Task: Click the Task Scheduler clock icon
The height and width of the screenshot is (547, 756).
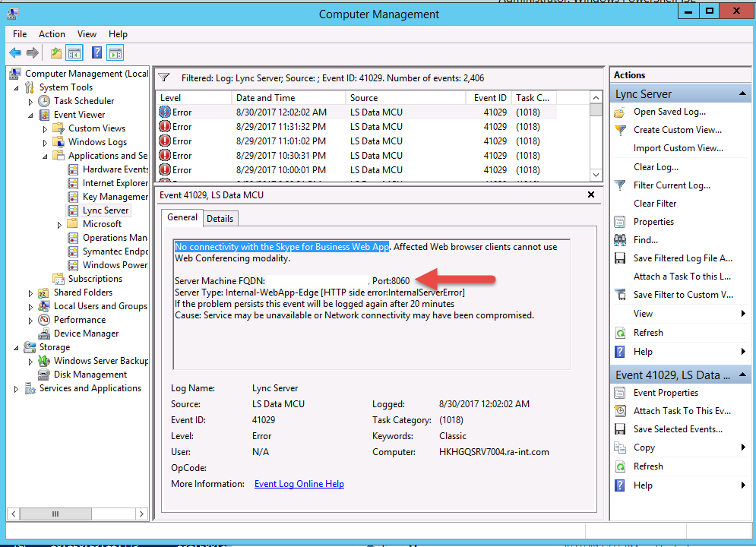Action: (x=44, y=101)
